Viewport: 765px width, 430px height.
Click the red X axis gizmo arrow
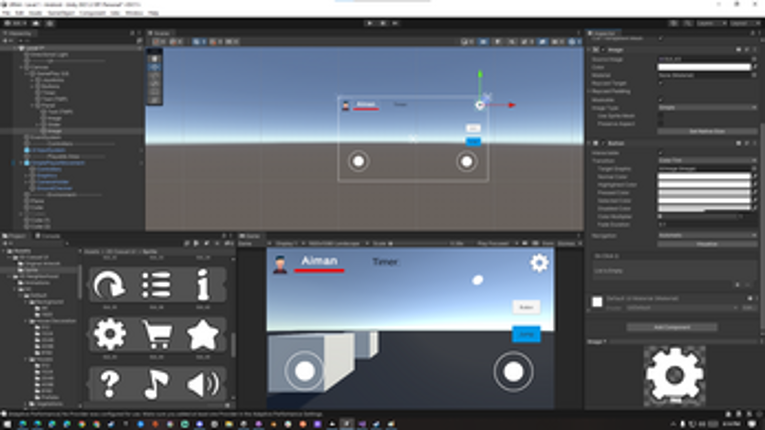point(511,105)
